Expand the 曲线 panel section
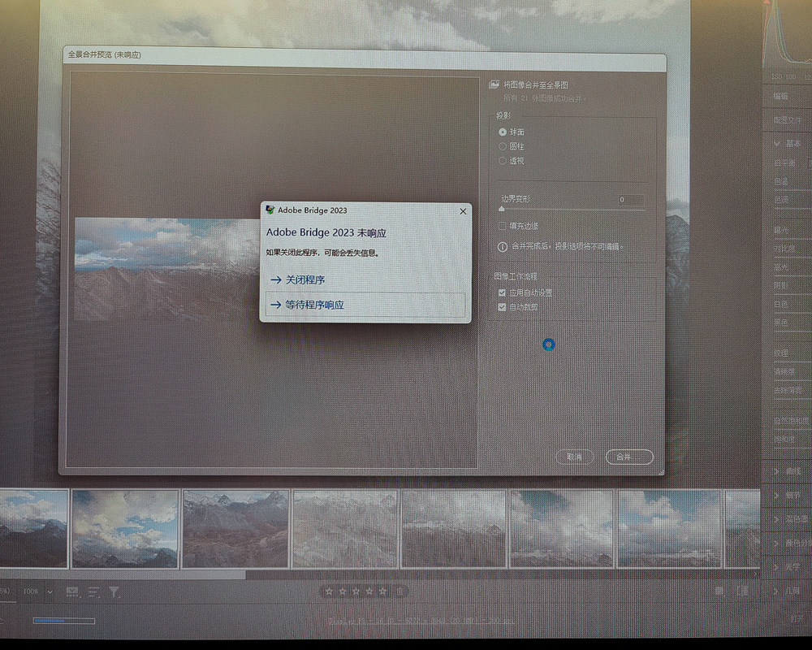The width and height of the screenshot is (812, 650). point(777,471)
